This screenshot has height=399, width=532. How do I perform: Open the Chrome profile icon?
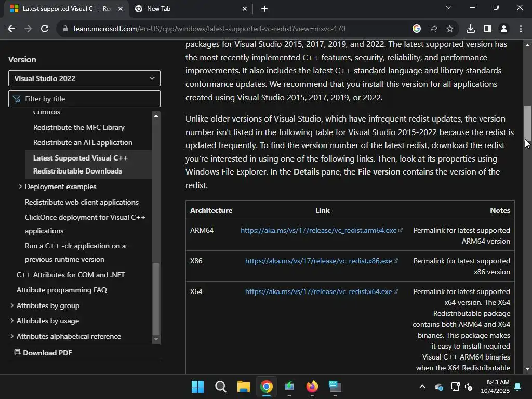point(504,29)
